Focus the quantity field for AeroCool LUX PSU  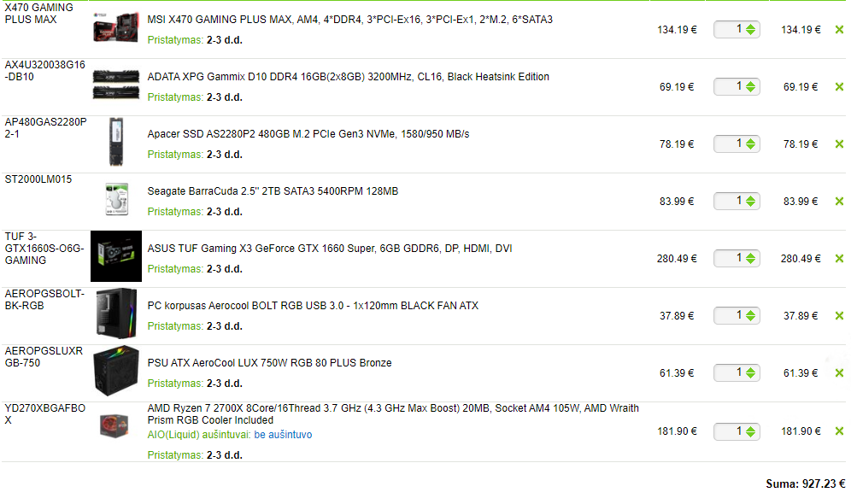pos(737,372)
